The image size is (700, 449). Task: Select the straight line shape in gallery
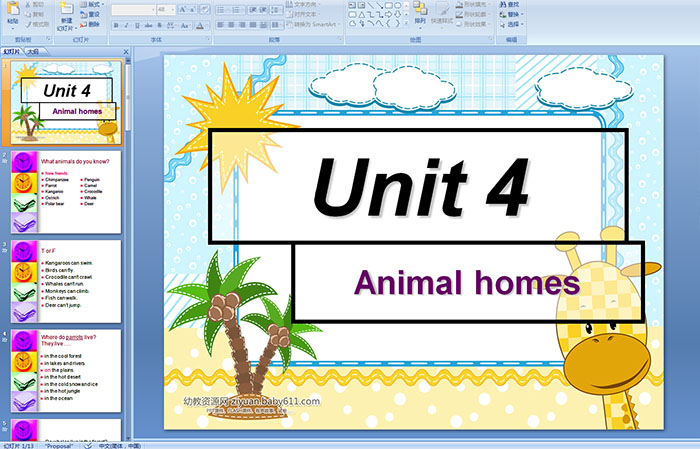pyautogui.click(x=371, y=5)
